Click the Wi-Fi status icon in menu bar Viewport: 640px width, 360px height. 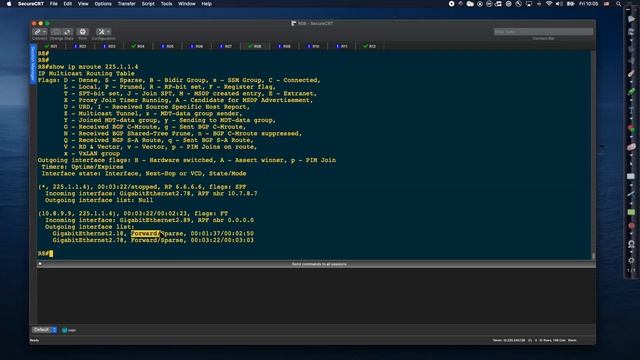[x=549, y=4]
